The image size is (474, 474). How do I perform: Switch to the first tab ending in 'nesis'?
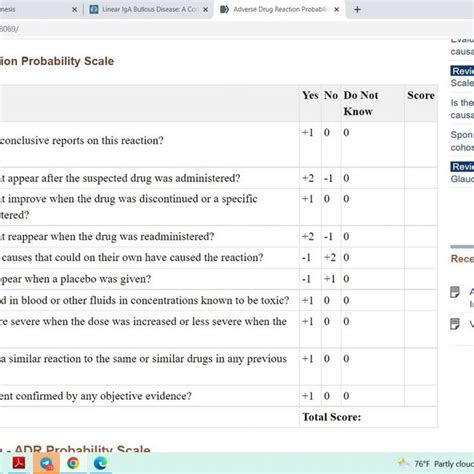pyautogui.click(x=40, y=9)
